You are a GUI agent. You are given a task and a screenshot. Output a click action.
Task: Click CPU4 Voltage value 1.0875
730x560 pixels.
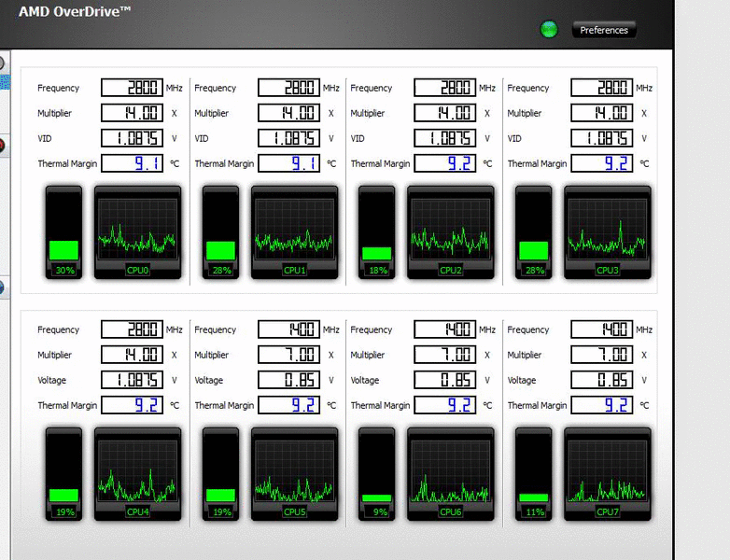point(133,380)
